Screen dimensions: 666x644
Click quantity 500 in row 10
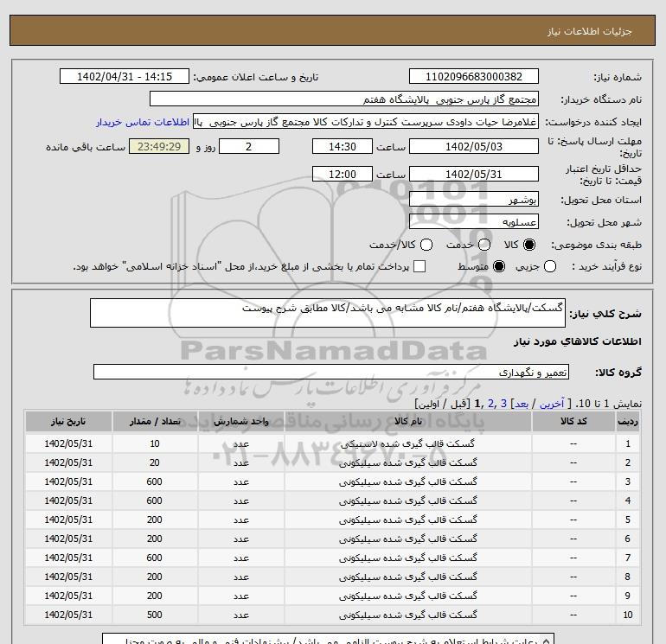[x=155, y=615]
